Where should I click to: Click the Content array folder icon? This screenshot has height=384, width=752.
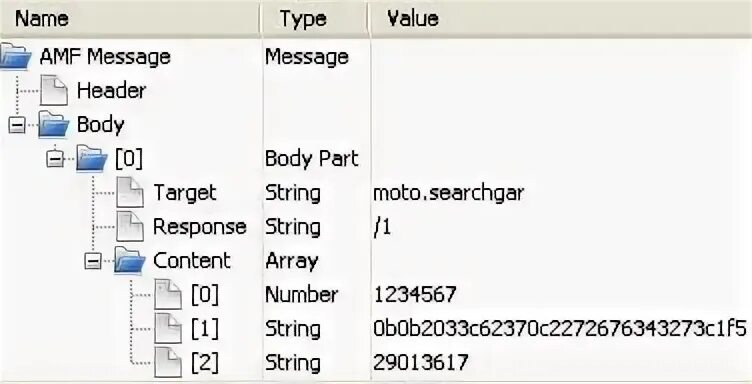(x=129, y=261)
